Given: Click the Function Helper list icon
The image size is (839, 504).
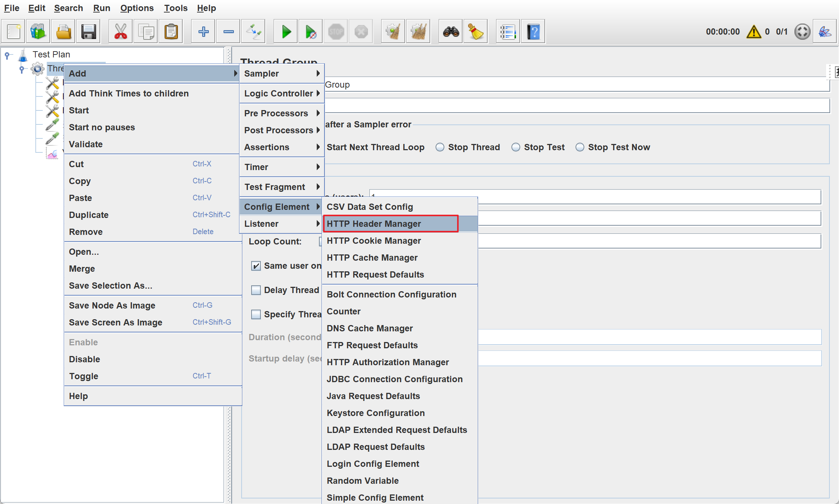Looking at the screenshot, I should (x=508, y=32).
